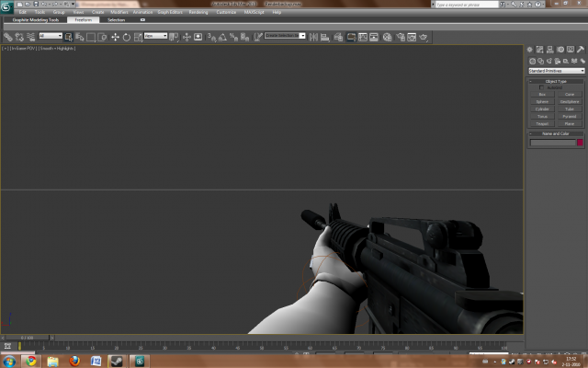Select the Cameras create category

(558, 61)
